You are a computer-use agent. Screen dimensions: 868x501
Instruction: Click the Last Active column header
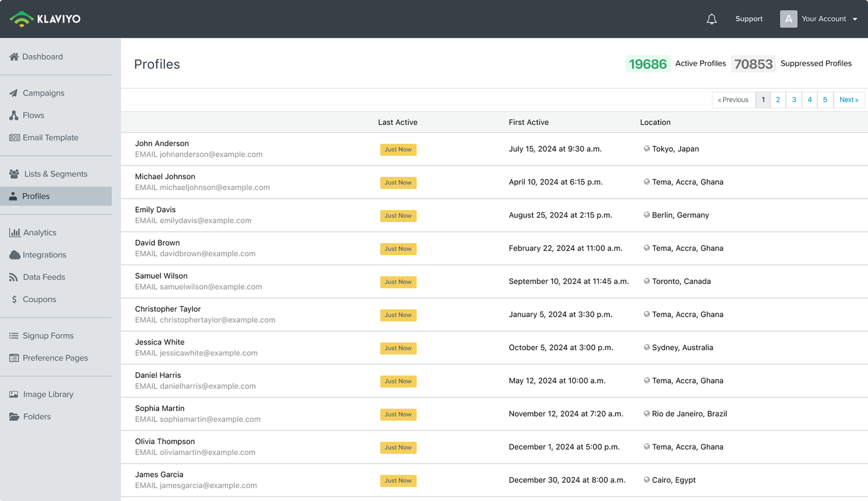[398, 122]
